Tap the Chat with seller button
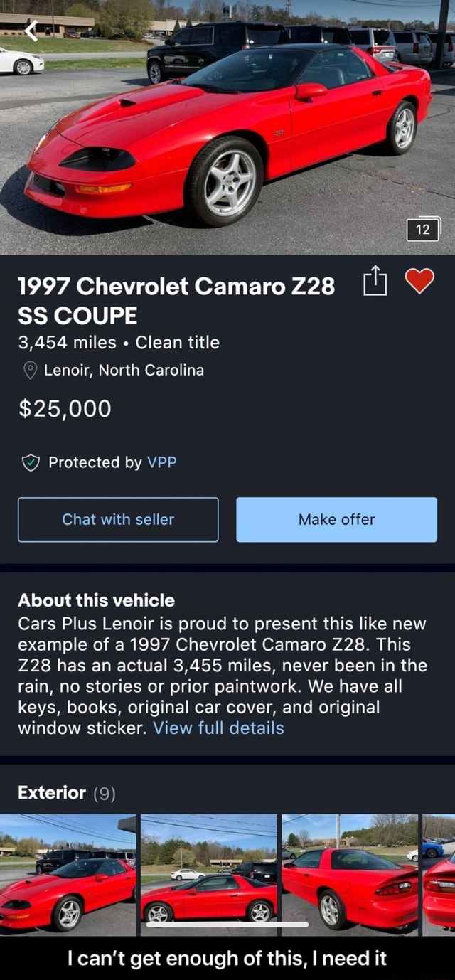455x980 pixels. (117, 519)
